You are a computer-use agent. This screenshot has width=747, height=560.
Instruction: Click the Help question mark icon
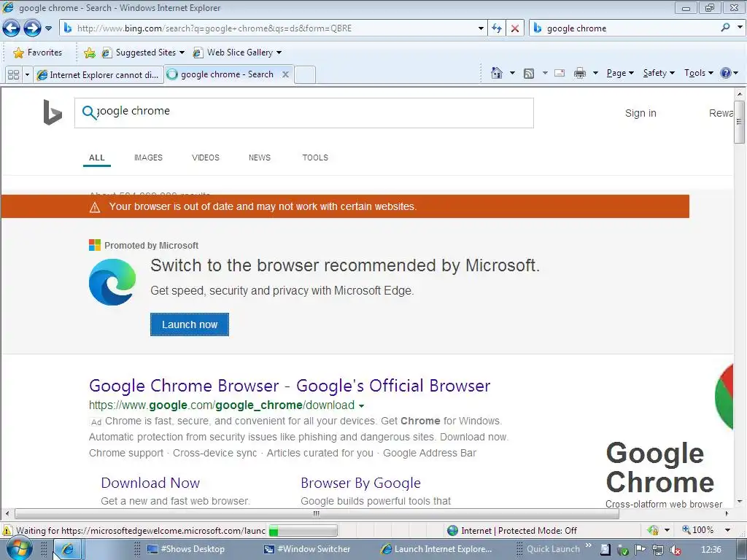[x=726, y=73]
